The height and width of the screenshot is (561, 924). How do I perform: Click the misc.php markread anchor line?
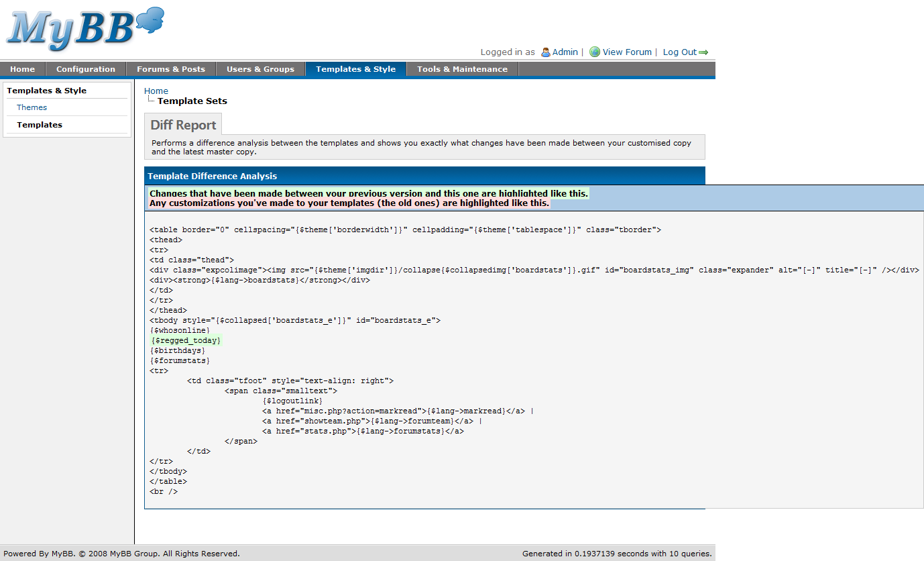coord(398,411)
